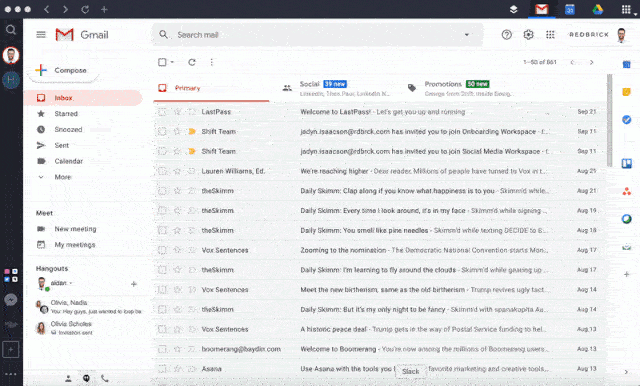Open Hangouts contacts person icon

pos(69,378)
